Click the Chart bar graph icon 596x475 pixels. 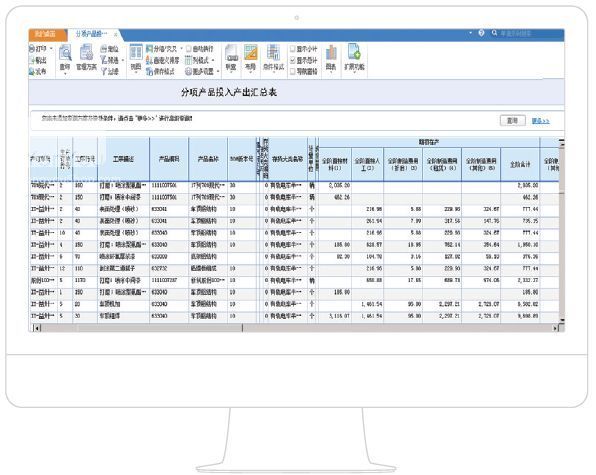point(331,53)
